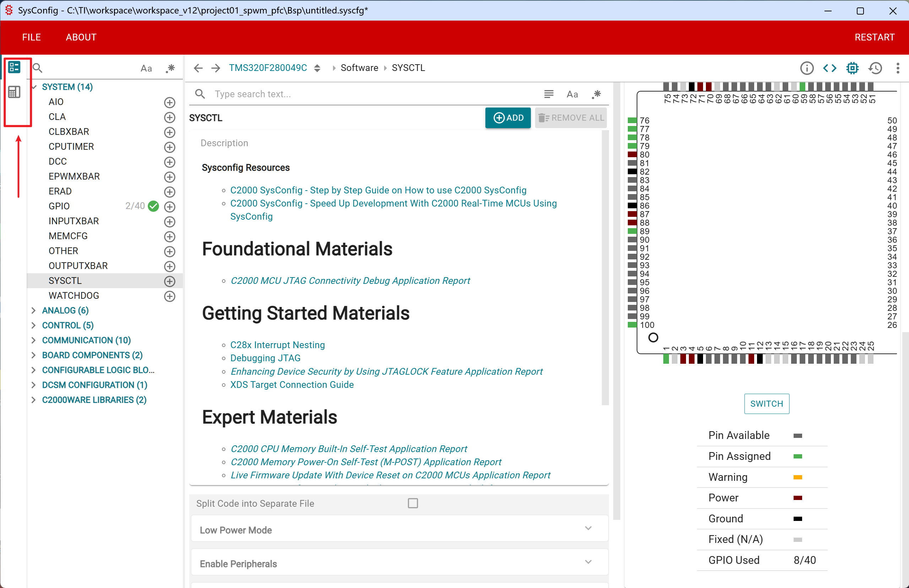The image size is (909, 588).
Task: Select the WATCHDOG module in tree
Action: (x=74, y=296)
